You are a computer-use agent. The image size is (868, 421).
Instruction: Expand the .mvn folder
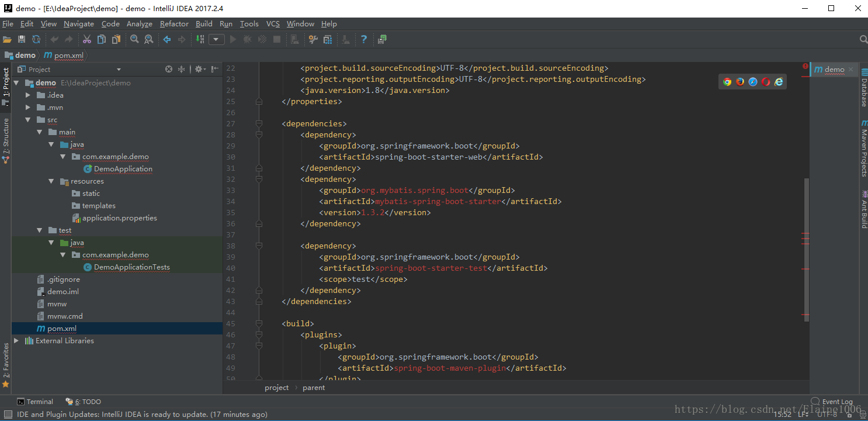28,108
